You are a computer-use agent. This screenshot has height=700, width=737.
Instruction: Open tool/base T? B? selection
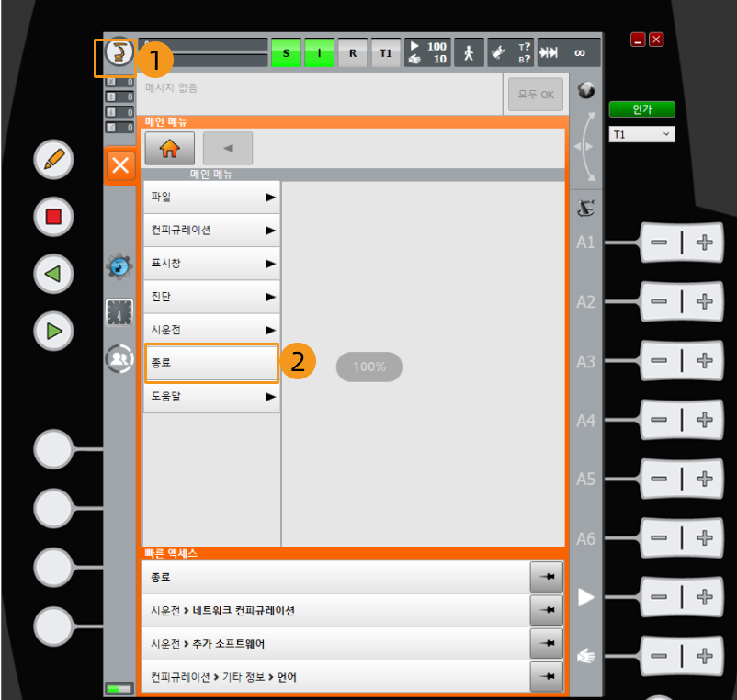[x=510, y=52]
